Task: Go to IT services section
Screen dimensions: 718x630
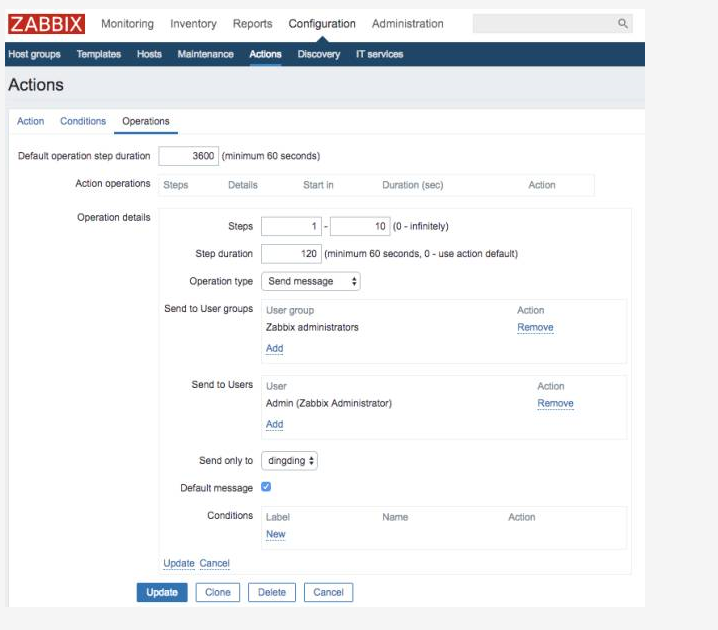Action: 380,54
